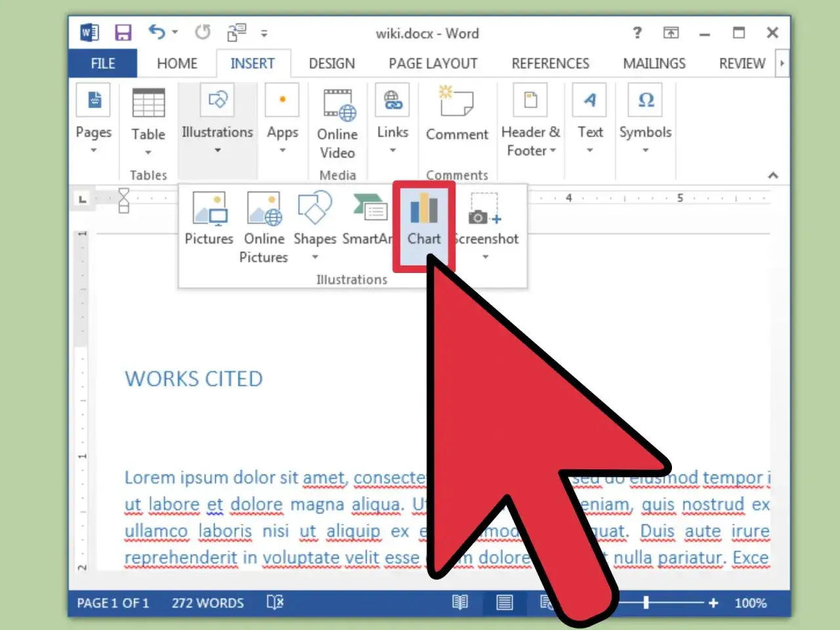The image size is (840, 630).
Task: Switch to the HOME tab
Action: [177, 64]
